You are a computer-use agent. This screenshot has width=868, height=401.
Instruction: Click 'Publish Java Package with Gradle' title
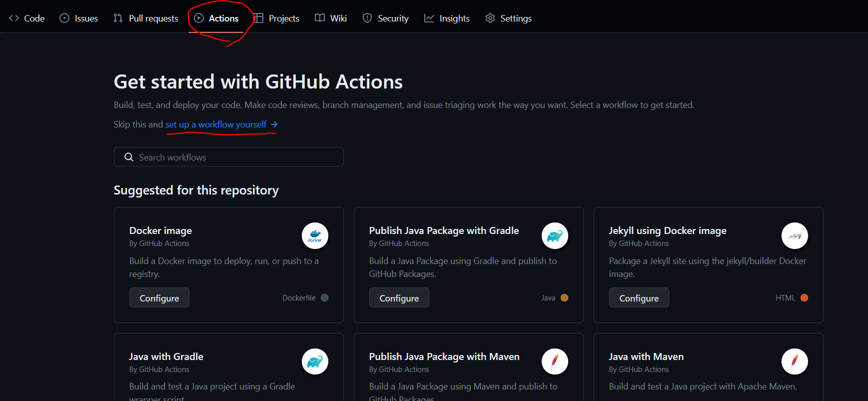(x=444, y=230)
